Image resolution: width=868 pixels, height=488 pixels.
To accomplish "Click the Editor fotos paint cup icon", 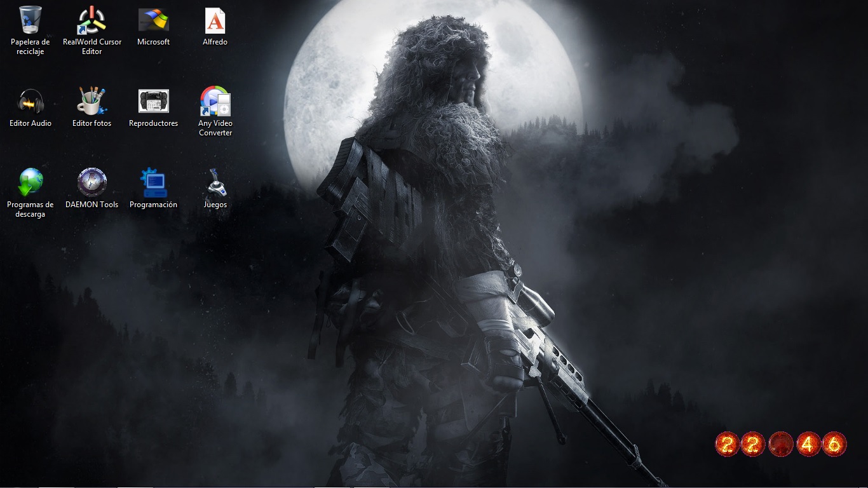I will 92,101.
